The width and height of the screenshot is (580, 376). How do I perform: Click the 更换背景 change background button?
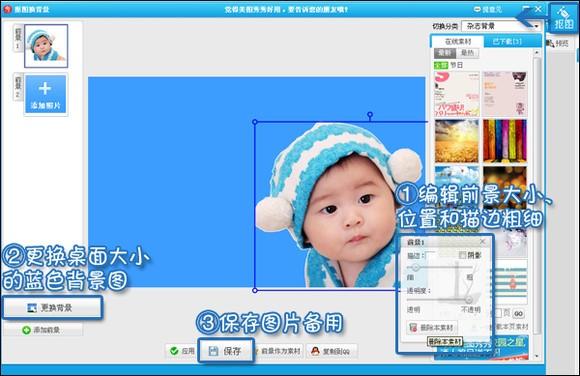(52, 308)
